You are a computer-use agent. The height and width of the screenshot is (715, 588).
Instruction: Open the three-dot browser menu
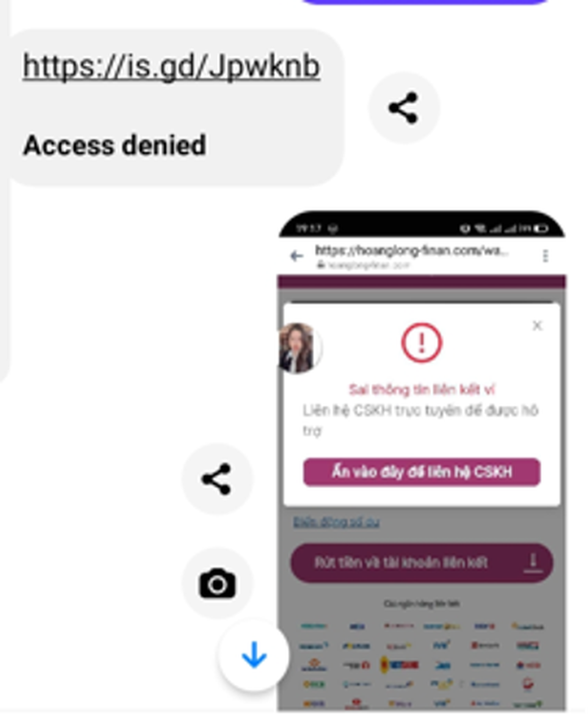(545, 256)
